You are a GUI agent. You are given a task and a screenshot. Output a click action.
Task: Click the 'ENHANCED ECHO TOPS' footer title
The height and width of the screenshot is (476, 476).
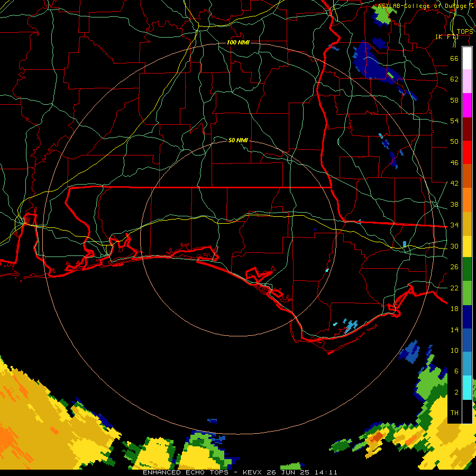pos(186,472)
